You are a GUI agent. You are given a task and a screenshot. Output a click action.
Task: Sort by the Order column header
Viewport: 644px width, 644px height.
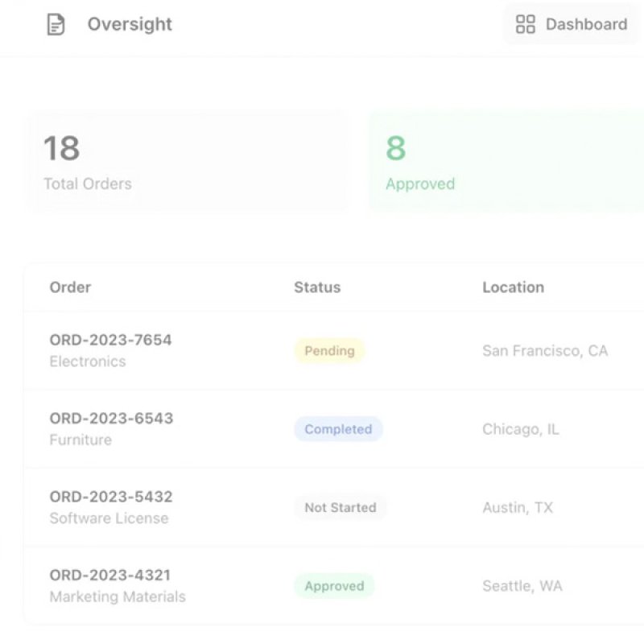[x=70, y=287]
